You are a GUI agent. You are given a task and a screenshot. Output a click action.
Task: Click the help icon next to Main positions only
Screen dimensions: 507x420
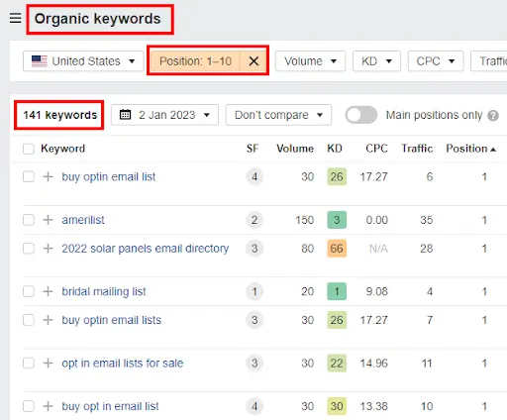[493, 115]
